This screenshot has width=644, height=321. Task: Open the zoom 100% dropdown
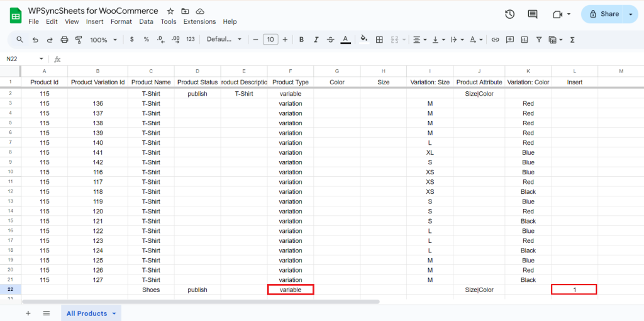tap(104, 40)
